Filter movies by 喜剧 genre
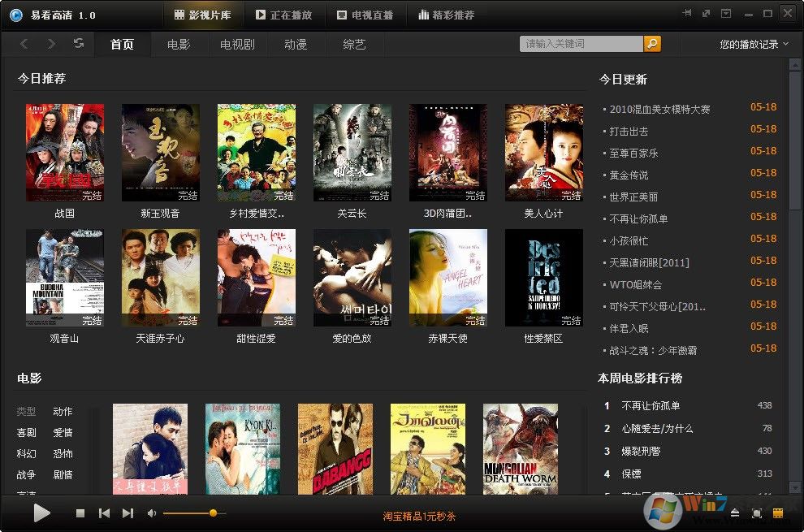The height and width of the screenshot is (532, 804). coord(26,432)
